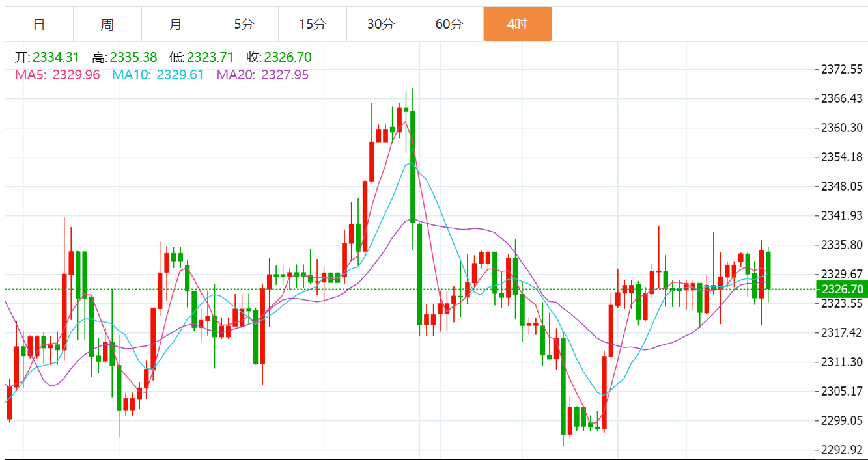The width and height of the screenshot is (868, 460).
Task: Open the 月 (monthly) chart tab
Action: pos(176,24)
